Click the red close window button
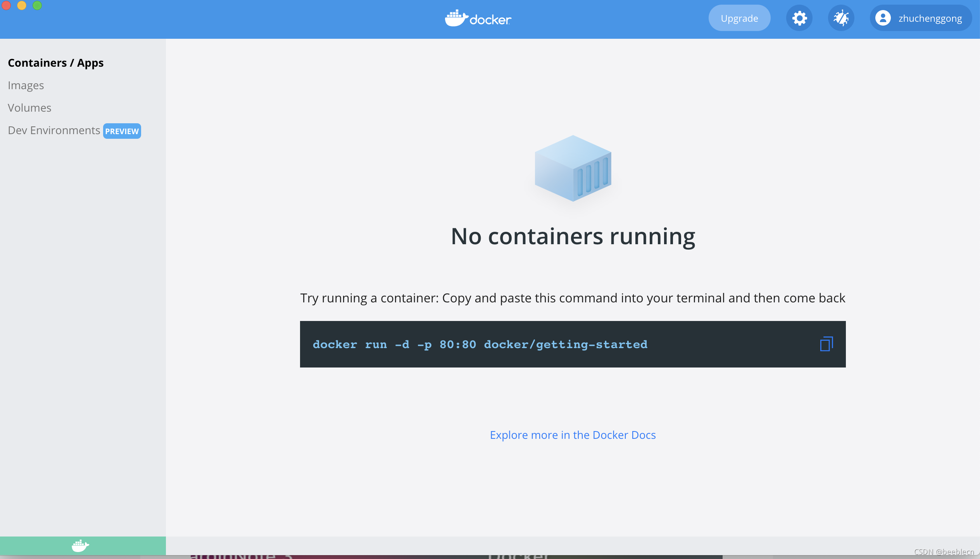This screenshot has width=980, height=559. click(x=6, y=5)
